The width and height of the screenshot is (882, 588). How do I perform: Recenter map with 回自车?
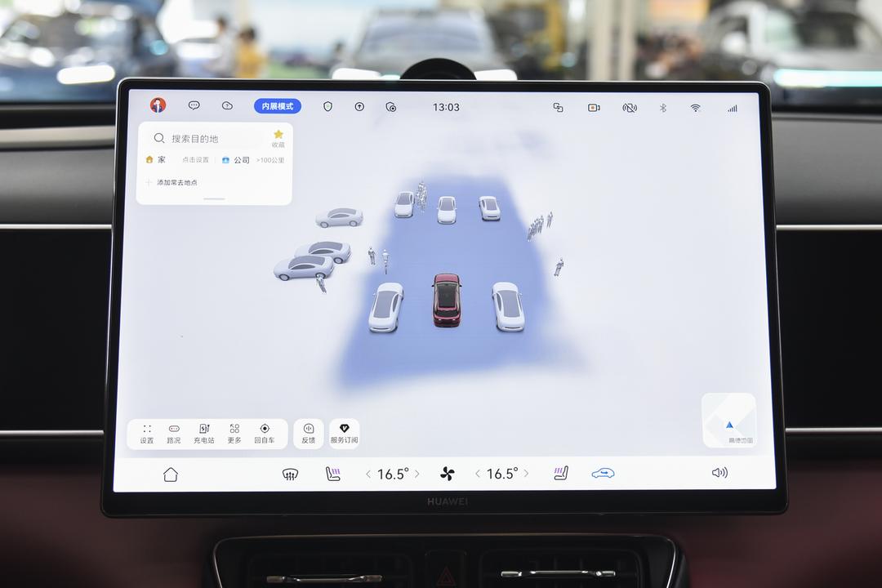[x=265, y=434]
